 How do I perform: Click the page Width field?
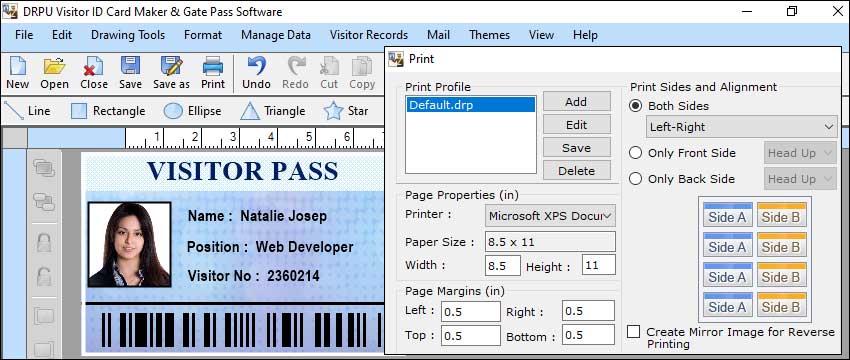pyautogui.click(x=503, y=266)
